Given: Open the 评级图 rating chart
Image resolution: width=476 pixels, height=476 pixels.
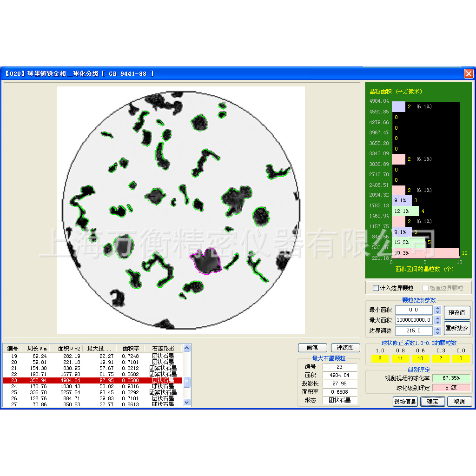Looking at the screenshot, I should point(345,348).
